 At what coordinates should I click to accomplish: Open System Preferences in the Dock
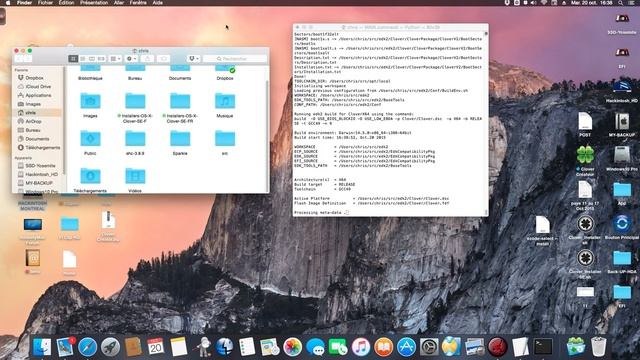click(x=429, y=347)
